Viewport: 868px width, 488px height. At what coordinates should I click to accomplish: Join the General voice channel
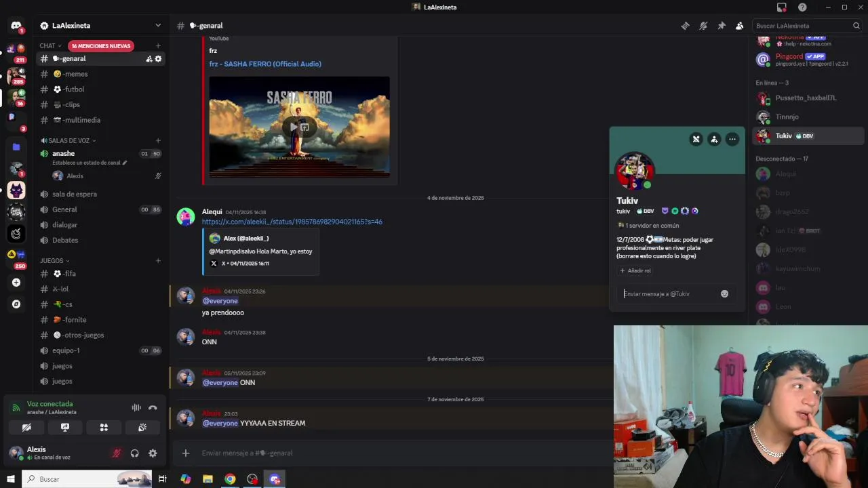point(101,209)
